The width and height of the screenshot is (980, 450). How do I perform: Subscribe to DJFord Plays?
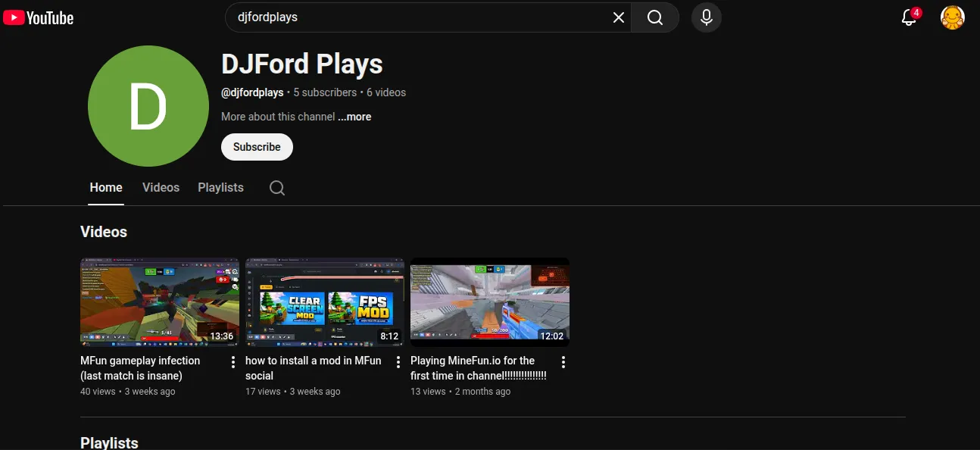coord(257,147)
